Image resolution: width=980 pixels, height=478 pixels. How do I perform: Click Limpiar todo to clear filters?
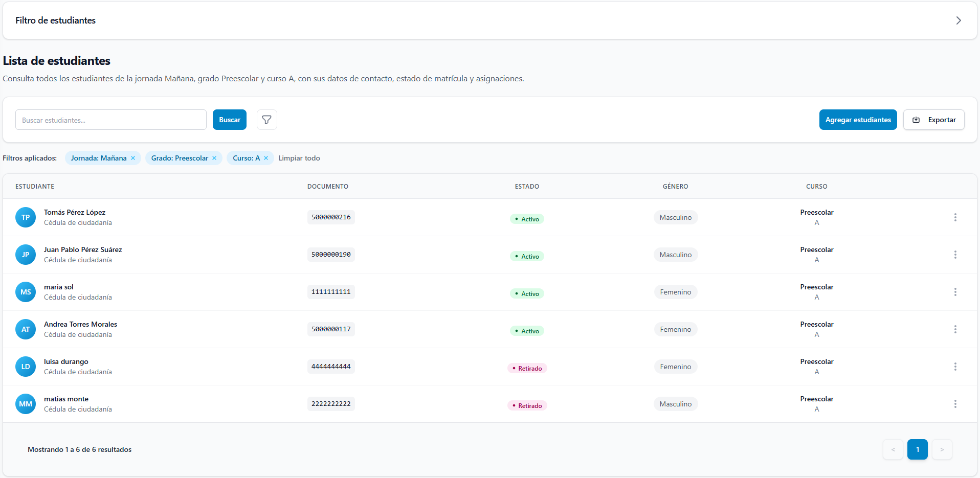click(299, 158)
